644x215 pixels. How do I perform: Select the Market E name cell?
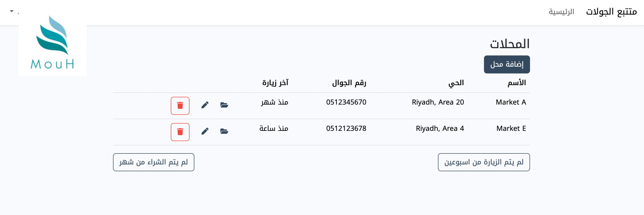[x=511, y=129]
